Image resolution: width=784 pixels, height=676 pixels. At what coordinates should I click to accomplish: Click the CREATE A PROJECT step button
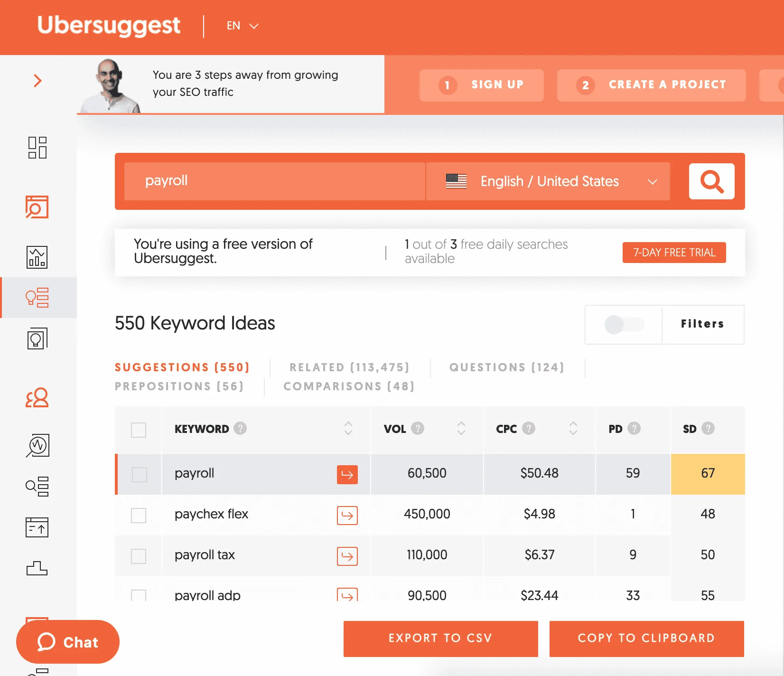651,85
